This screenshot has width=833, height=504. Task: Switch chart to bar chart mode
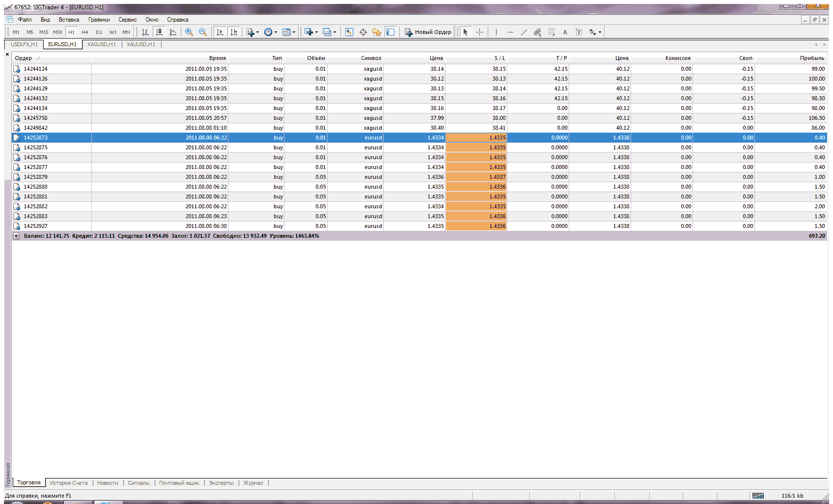pos(145,32)
